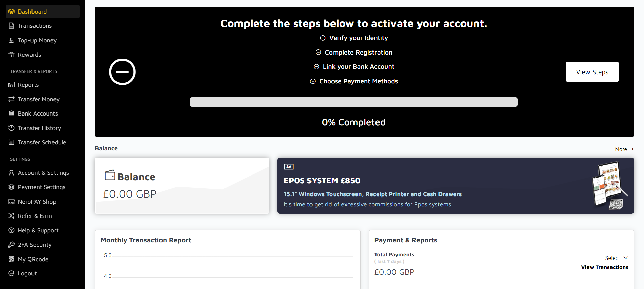Screen dimensions: 644x289
Task: Open the Select dropdown in Payment & Reports
Action: coord(616,258)
